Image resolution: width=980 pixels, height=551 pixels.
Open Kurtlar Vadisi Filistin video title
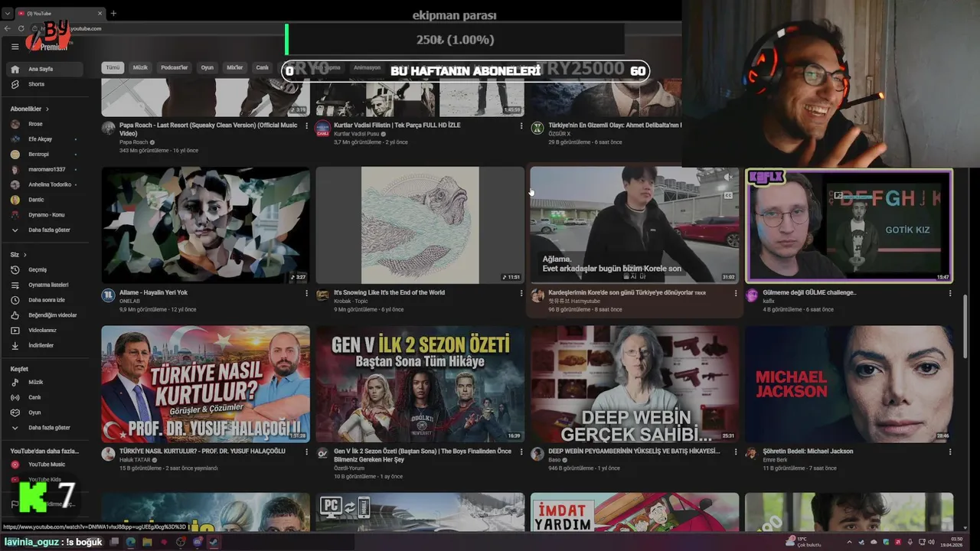tap(397, 126)
